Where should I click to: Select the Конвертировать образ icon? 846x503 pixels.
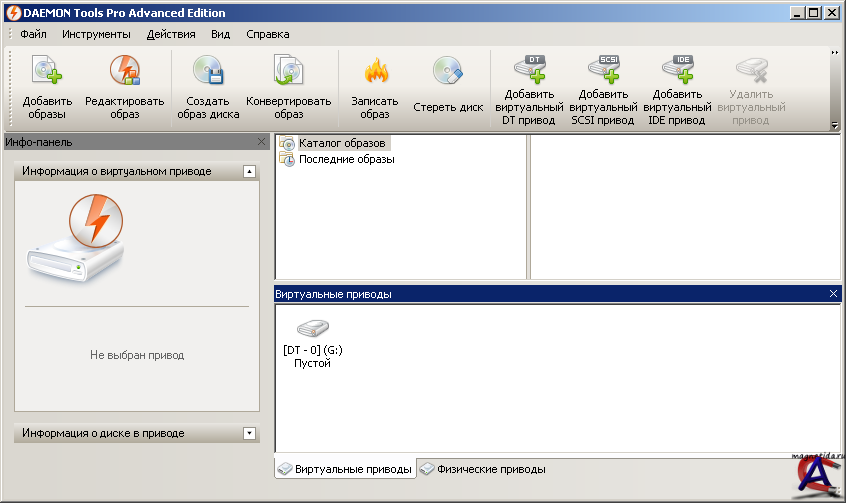288,72
